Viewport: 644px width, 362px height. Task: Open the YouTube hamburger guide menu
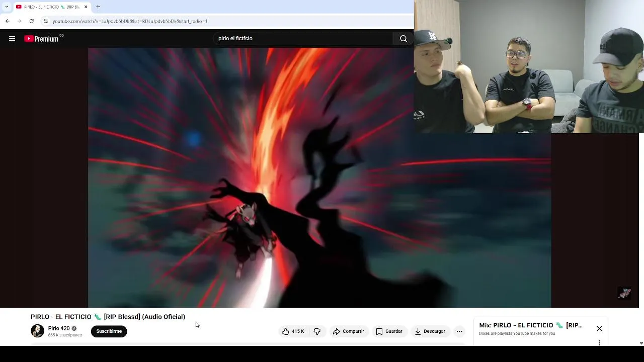12,39
